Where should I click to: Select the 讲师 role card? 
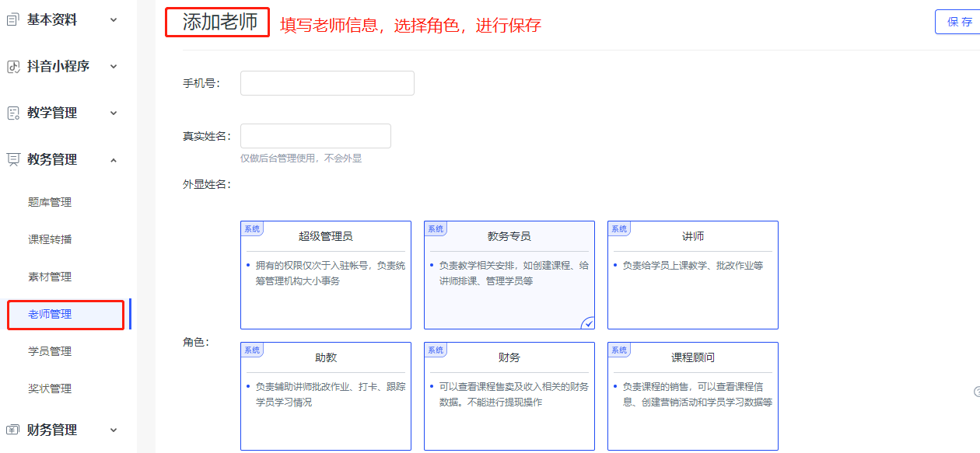pos(691,274)
